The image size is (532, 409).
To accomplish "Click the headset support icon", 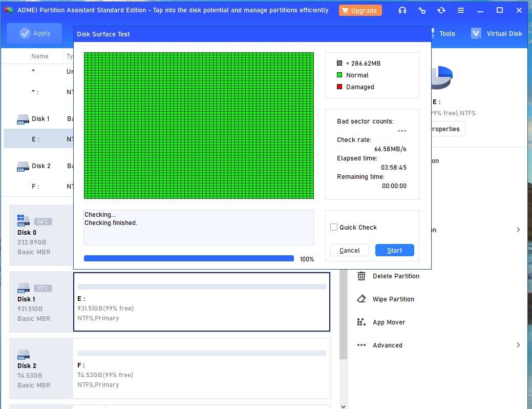I will pyautogui.click(x=402, y=10).
